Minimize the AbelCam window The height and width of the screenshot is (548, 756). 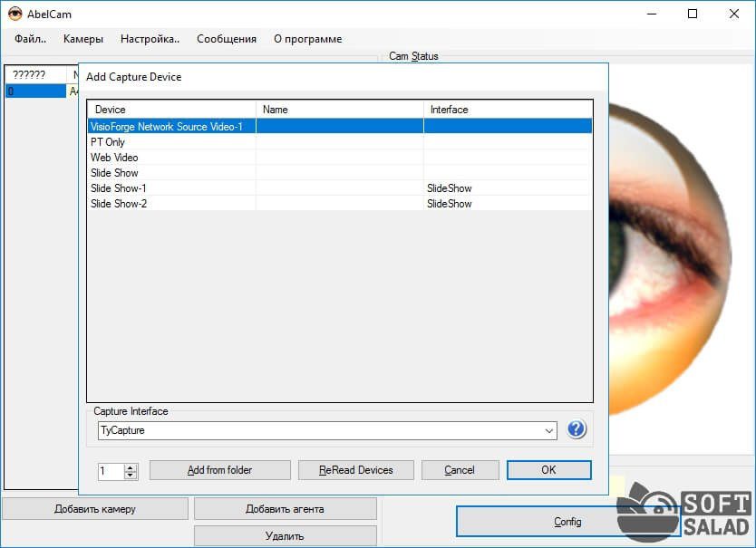[652, 14]
